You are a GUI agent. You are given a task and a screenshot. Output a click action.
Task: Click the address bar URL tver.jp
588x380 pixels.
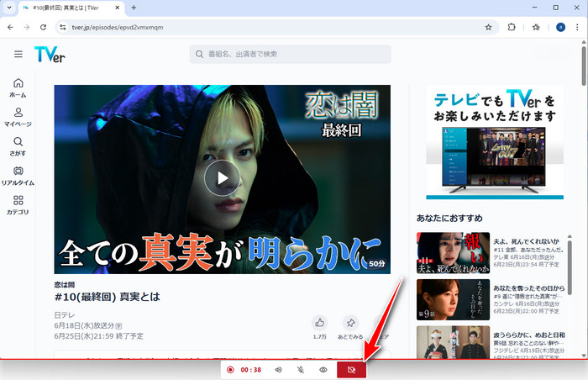click(118, 28)
